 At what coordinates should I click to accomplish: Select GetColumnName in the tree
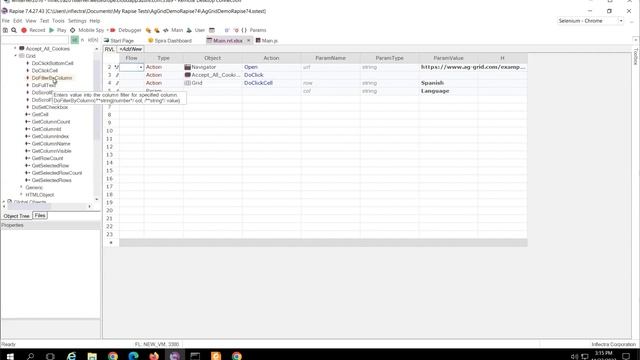(51, 144)
